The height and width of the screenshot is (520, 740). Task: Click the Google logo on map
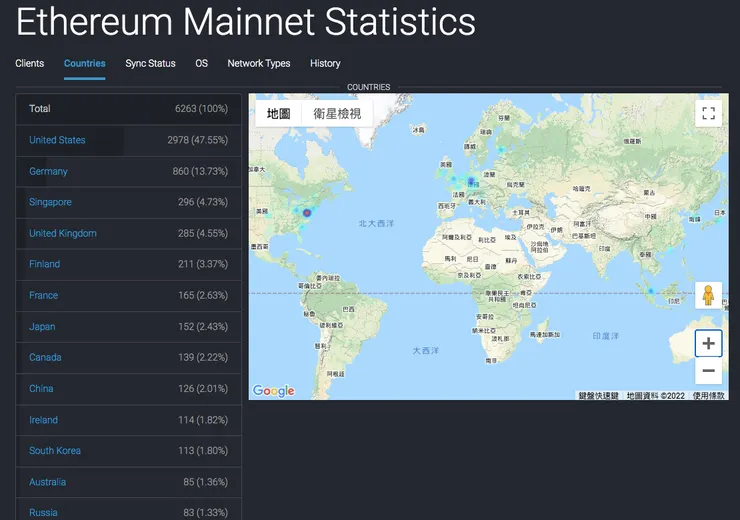[273, 391]
